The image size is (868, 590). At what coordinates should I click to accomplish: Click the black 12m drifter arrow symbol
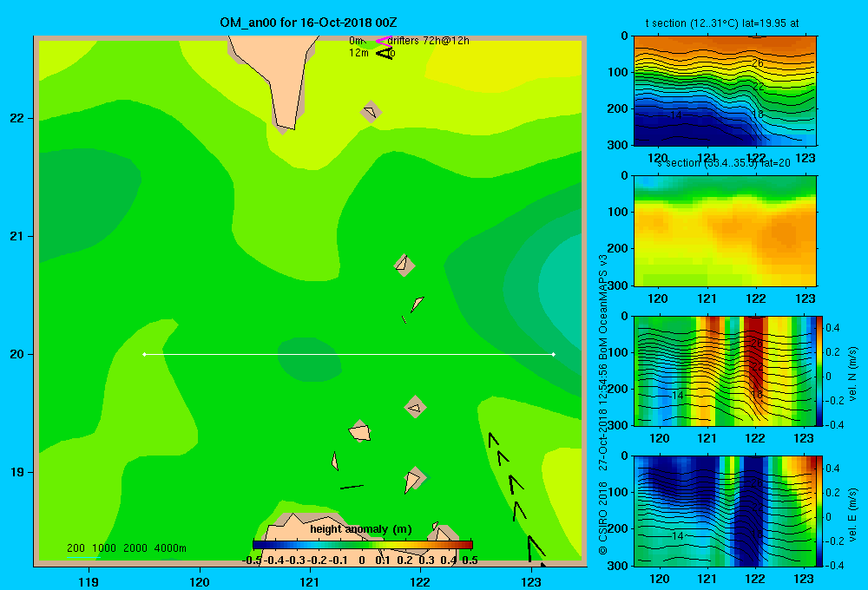385,53
